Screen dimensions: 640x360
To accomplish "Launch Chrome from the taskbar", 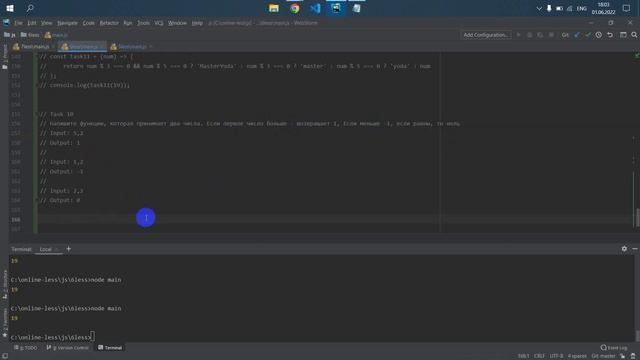I will tap(295, 8).
